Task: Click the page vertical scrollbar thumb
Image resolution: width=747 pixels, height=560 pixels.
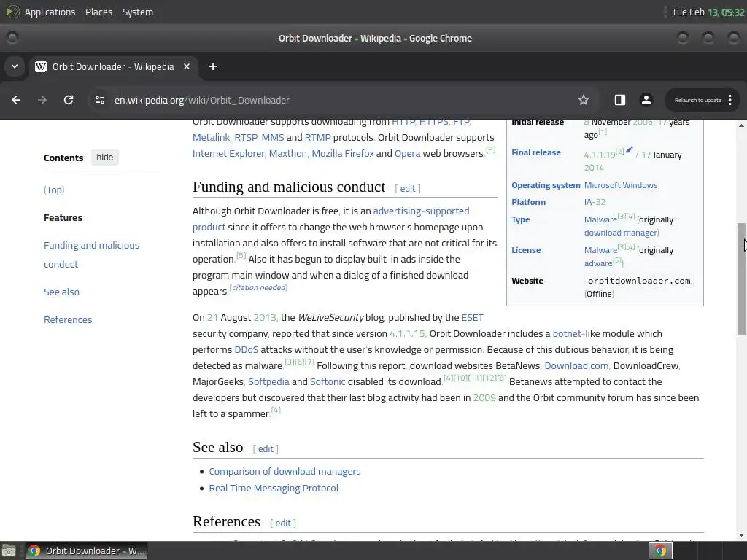Action: point(741,279)
